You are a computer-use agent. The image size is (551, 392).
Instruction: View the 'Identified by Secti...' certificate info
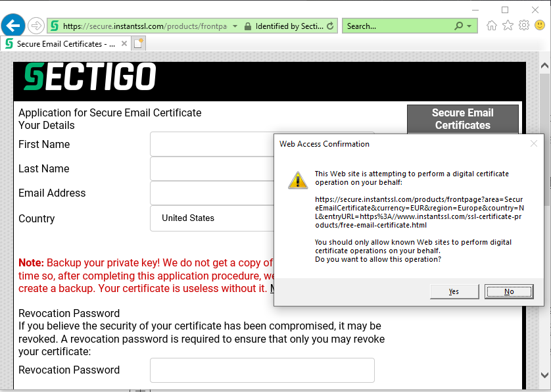click(x=289, y=26)
